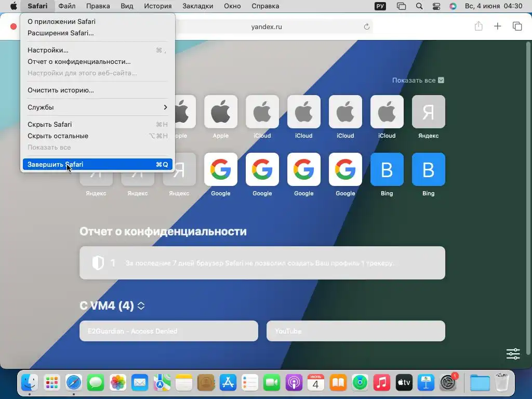This screenshot has height=399, width=532.
Task: Open App Store from the Dock
Action: pyautogui.click(x=228, y=383)
